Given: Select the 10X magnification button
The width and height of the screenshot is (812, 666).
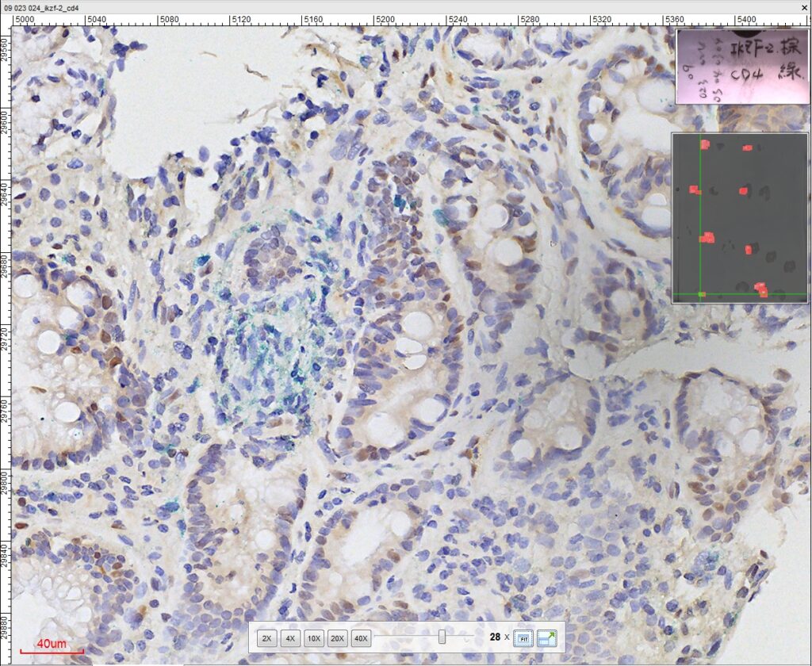Looking at the screenshot, I should [x=314, y=638].
